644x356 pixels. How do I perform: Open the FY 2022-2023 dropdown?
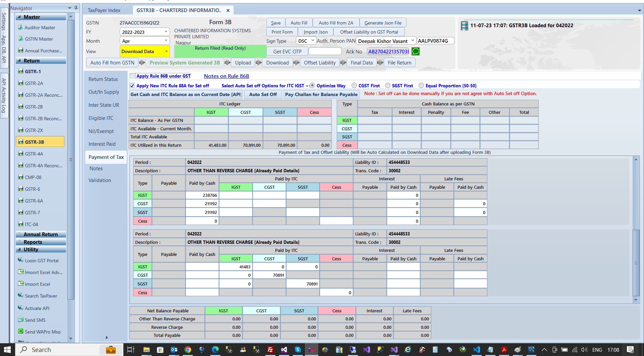click(x=166, y=32)
